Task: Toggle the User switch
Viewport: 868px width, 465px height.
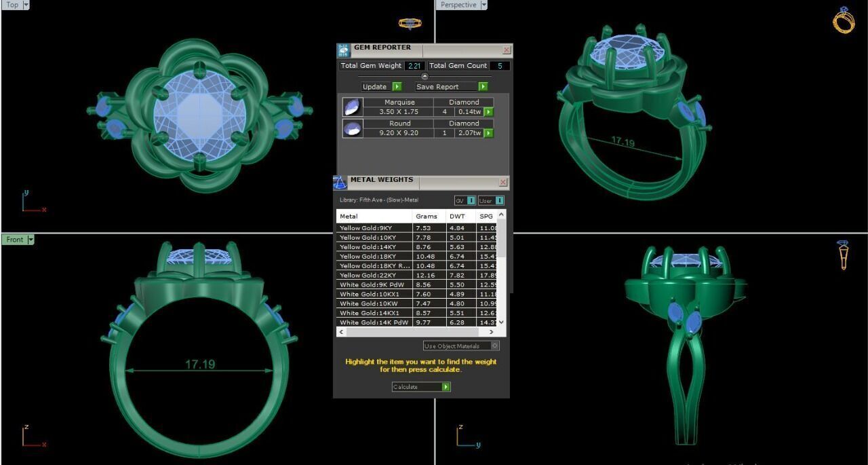Action: (x=491, y=200)
